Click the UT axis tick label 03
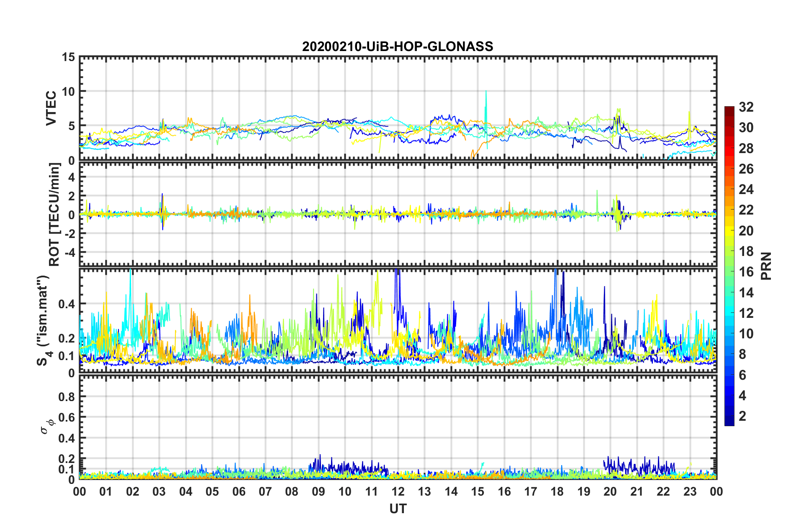Viewport: 796px width, 532px height. click(159, 491)
